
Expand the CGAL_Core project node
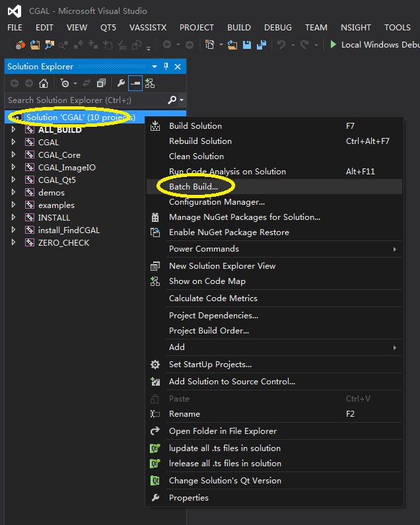pyautogui.click(x=13, y=155)
